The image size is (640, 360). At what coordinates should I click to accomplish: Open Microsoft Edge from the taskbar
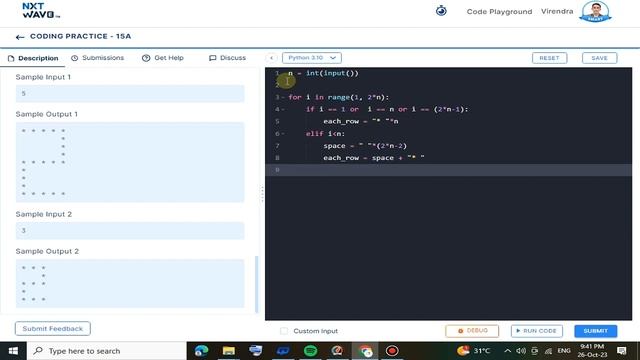(x=202, y=351)
